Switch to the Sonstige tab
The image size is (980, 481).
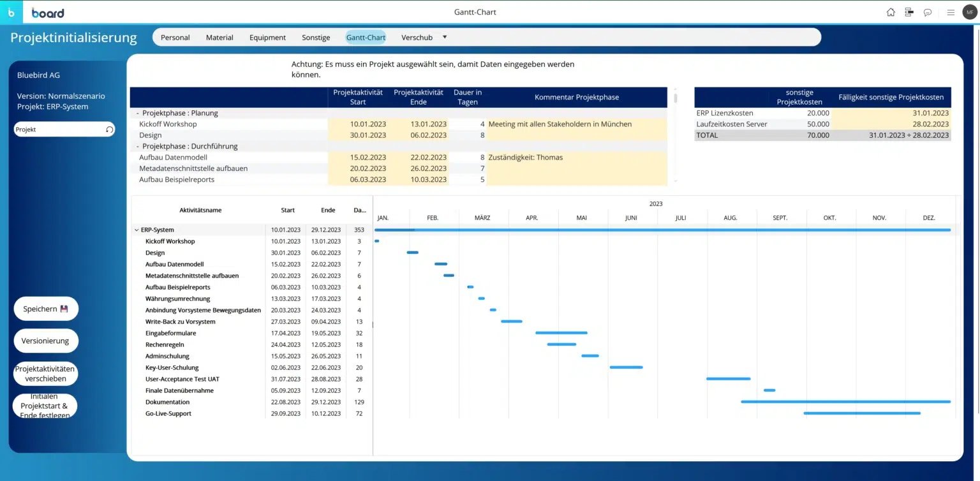tap(316, 38)
